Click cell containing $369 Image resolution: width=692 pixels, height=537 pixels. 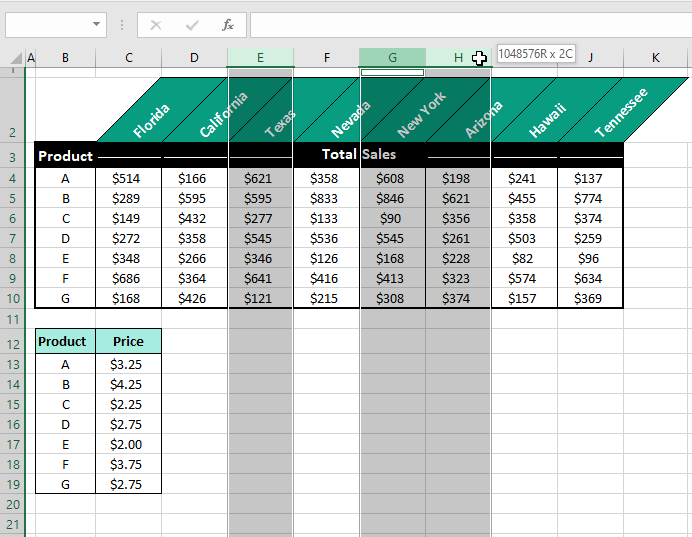click(590, 299)
